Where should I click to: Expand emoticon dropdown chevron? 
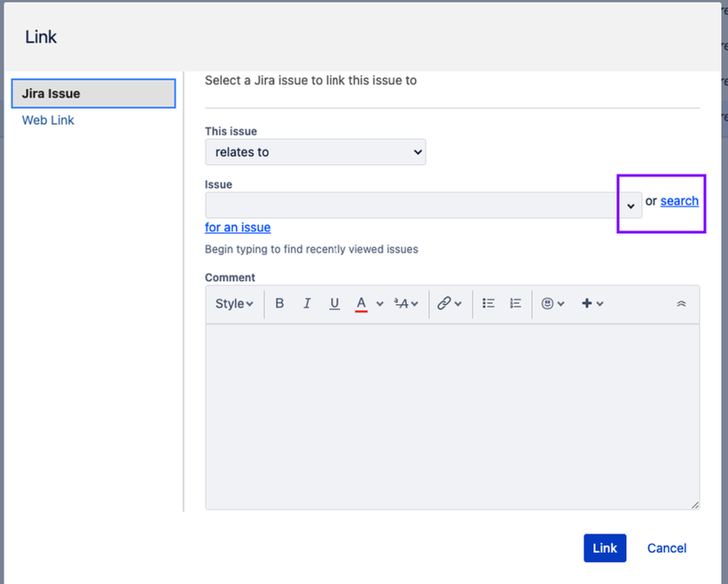click(x=561, y=304)
